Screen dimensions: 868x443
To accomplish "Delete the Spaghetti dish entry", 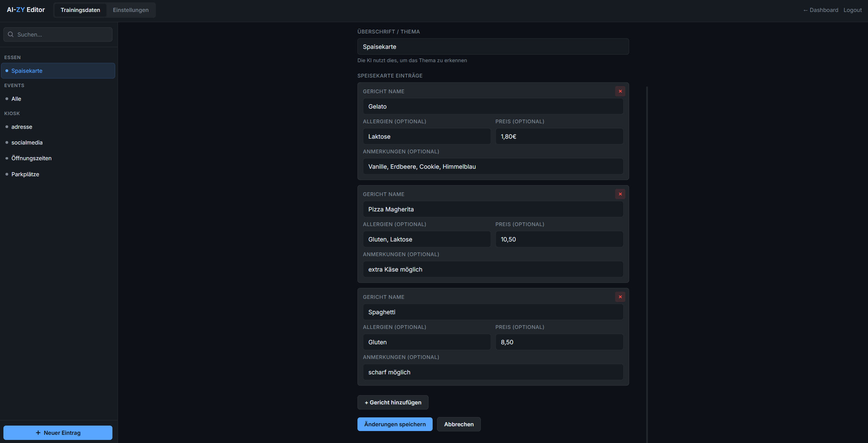I will (620, 297).
